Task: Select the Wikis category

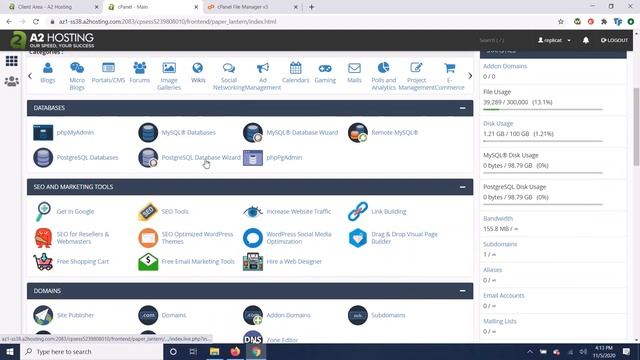Action: click(198, 73)
